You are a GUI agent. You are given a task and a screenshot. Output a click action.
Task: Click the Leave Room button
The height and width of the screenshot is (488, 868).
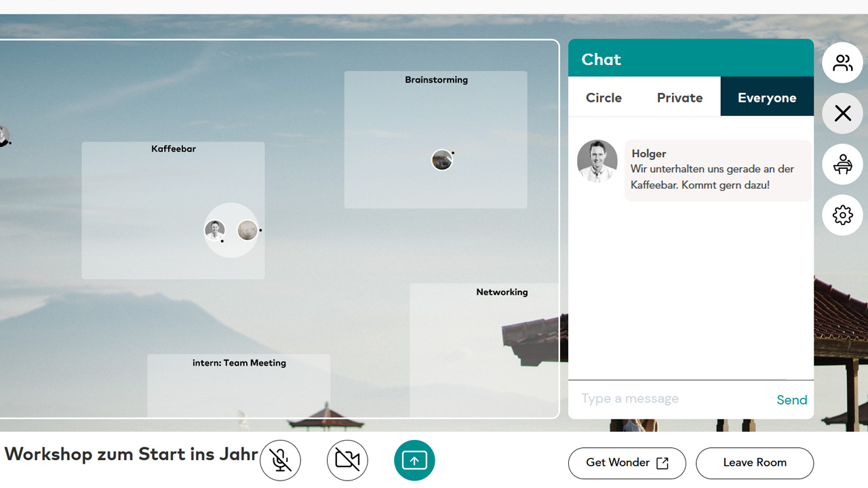pos(754,463)
